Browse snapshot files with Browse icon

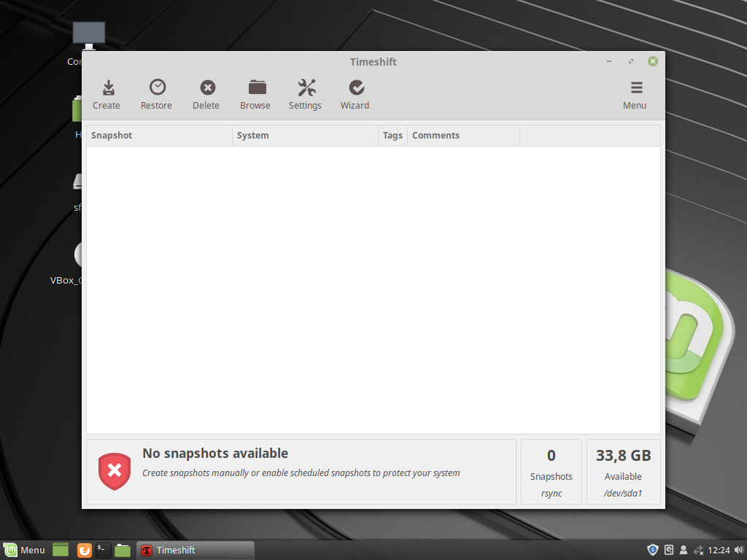[255, 95]
